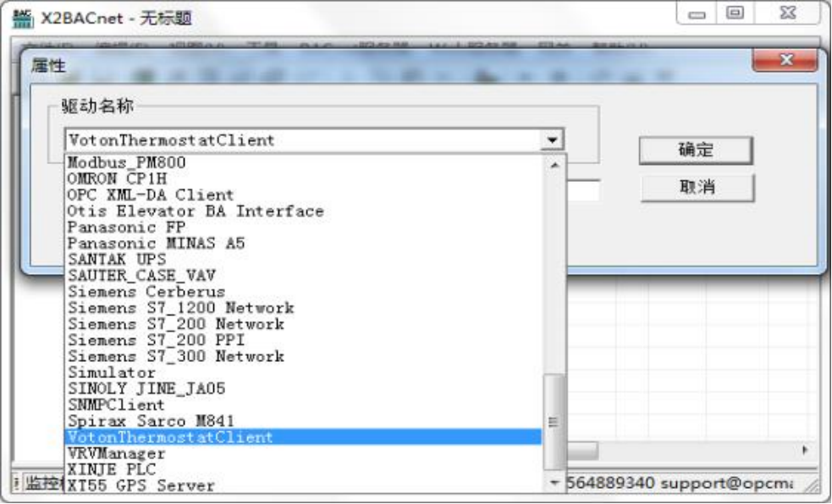Screen dimensions: 832x504
Task: Confirm with the 确定 button
Action: click(x=696, y=150)
